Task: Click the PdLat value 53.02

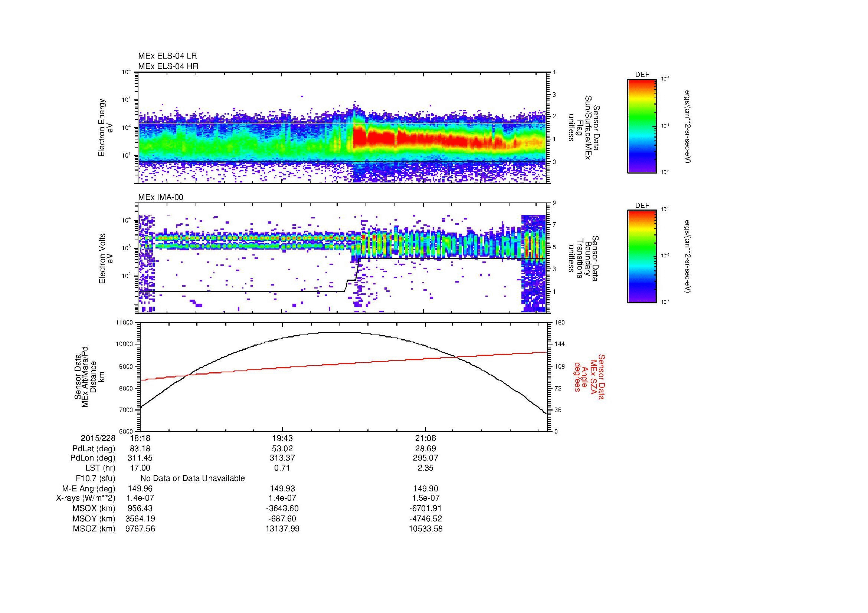Action: click(x=282, y=449)
